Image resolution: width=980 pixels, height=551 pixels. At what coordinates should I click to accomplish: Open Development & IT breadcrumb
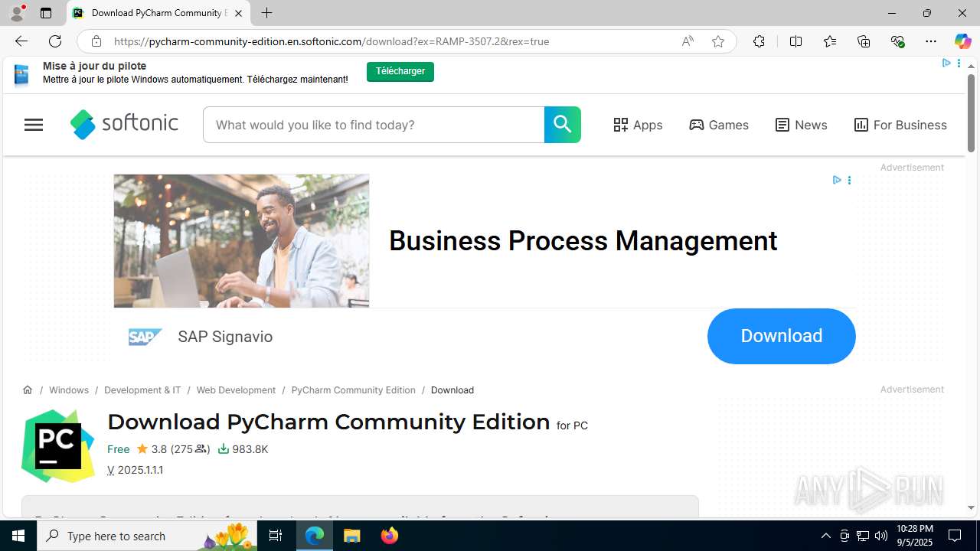(142, 390)
